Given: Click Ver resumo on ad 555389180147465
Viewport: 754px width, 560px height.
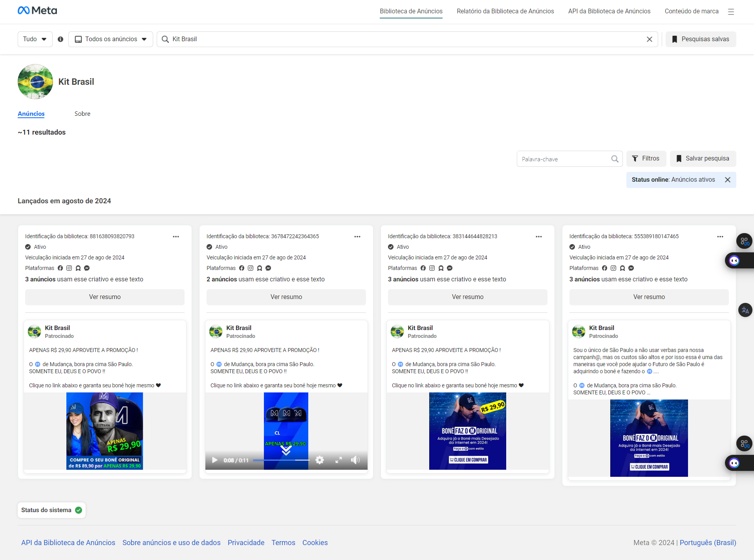Looking at the screenshot, I should click(x=649, y=297).
